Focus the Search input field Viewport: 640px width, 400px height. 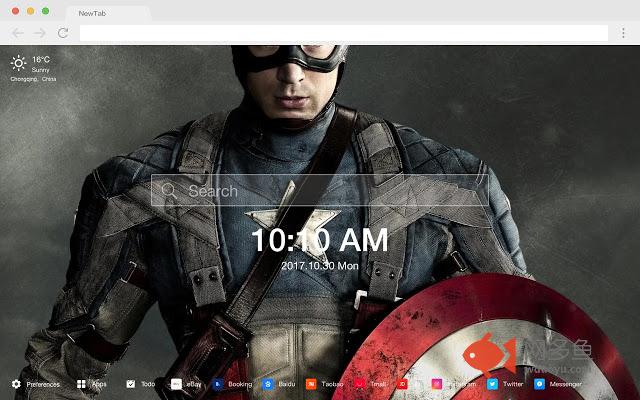320,191
